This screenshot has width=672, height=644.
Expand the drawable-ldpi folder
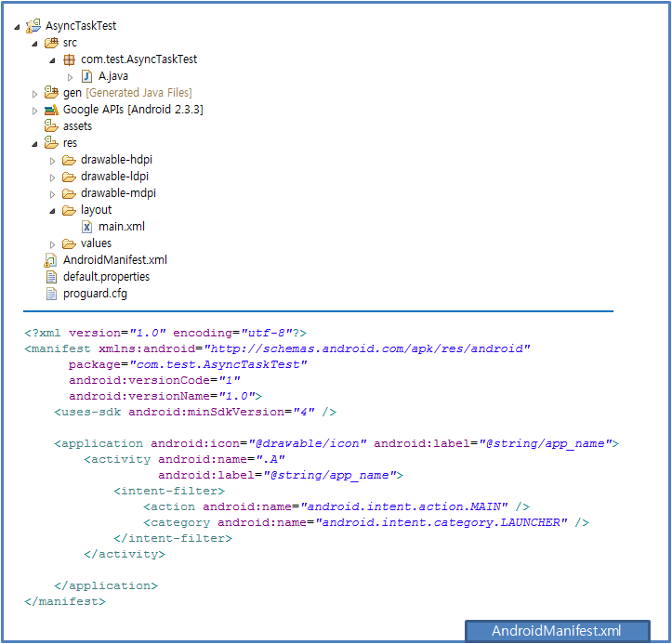point(52,177)
